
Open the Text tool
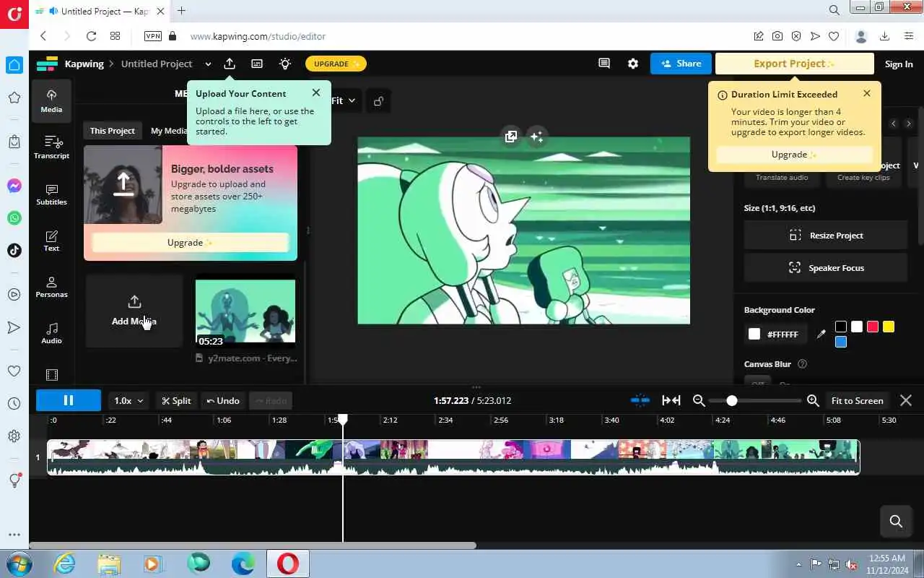point(51,241)
